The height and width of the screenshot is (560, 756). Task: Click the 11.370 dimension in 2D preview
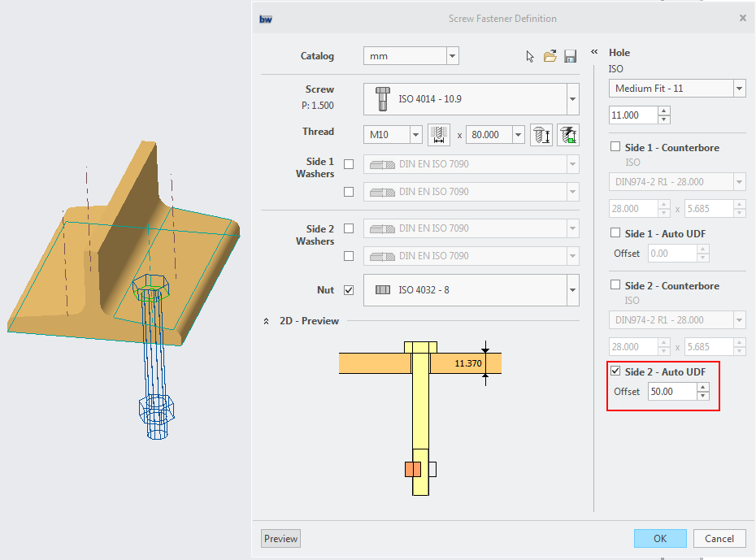(x=467, y=363)
